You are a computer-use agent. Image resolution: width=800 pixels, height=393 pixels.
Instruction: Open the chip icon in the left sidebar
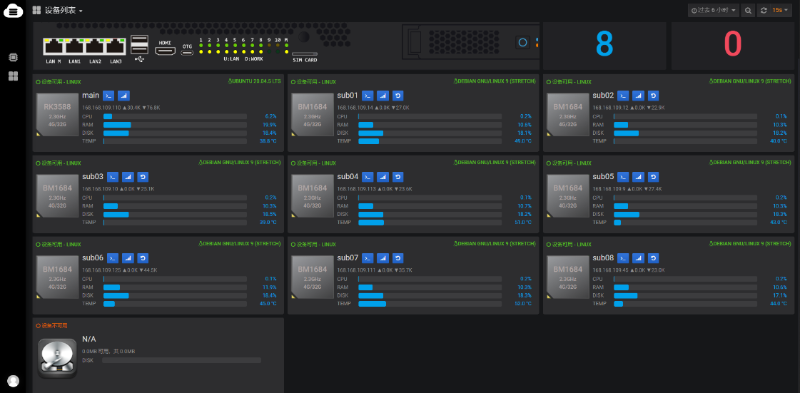[13, 57]
